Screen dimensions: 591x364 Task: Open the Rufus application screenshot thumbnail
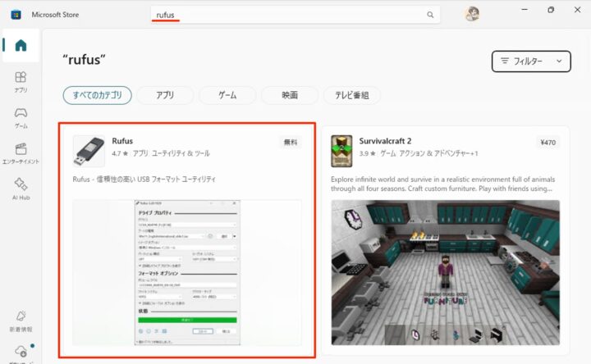coord(187,272)
